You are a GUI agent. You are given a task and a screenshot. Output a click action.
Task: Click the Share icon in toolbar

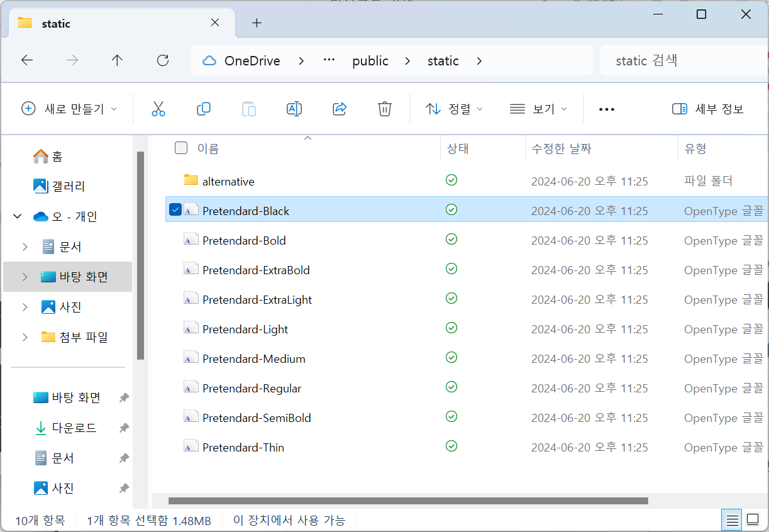pyautogui.click(x=340, y=109)
